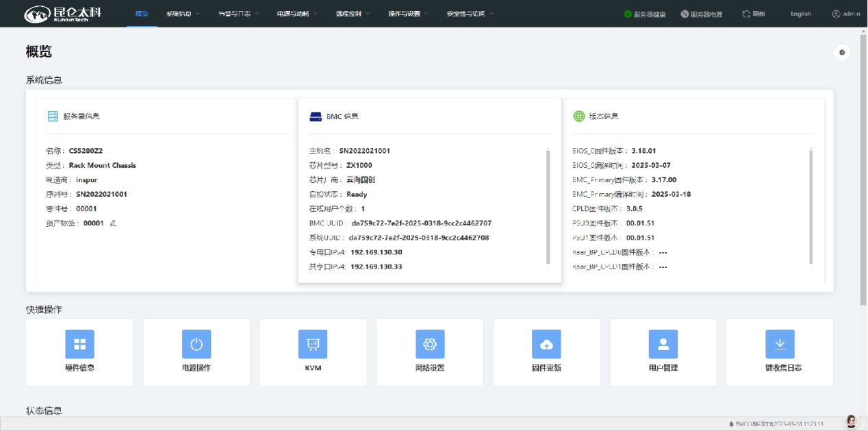Click the system UUID ending in 4462708
Viewport: 868px width, 431px height.
point(419,238)
